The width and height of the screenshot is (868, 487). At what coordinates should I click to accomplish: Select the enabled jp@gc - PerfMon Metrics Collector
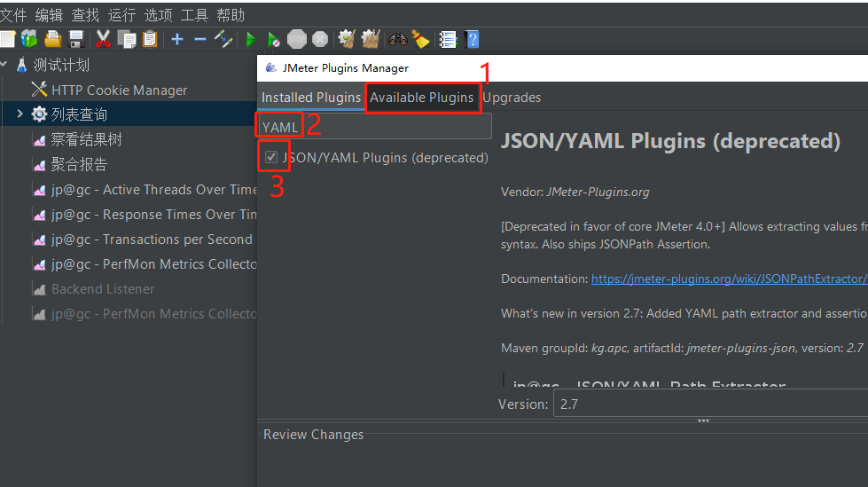click(x=154, y=264)
